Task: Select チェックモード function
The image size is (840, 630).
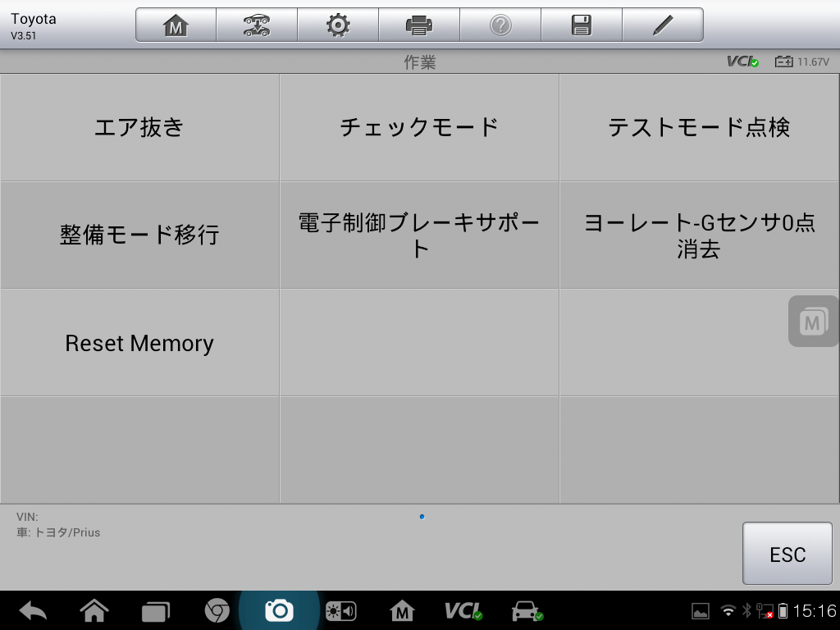Action: tap(419, 127)
